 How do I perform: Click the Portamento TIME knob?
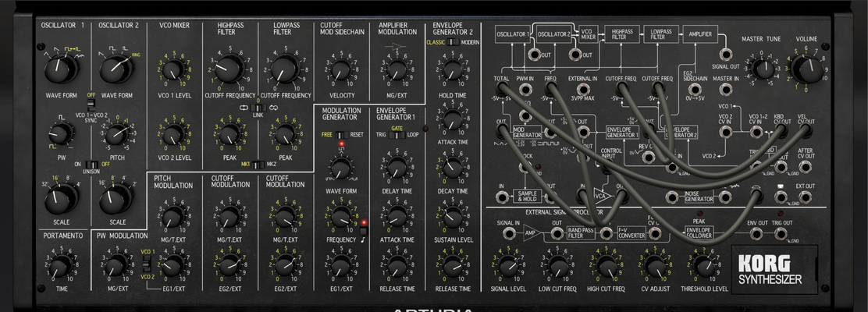click(60, 268)
